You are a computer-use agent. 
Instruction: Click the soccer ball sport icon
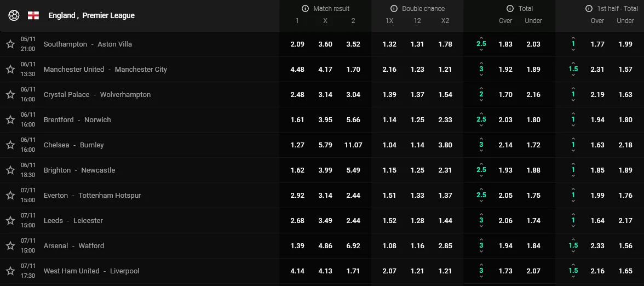coord(14,15)
